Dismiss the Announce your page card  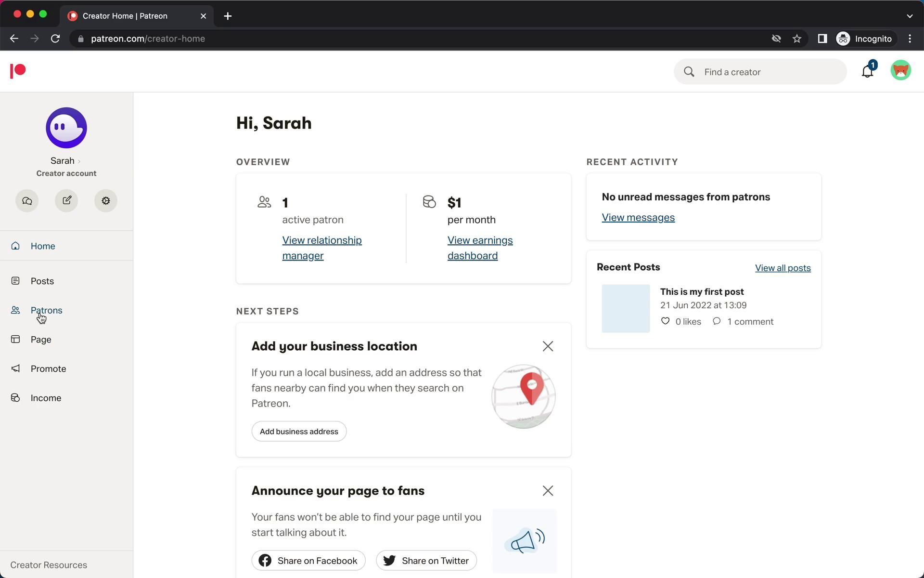(548, 491)
